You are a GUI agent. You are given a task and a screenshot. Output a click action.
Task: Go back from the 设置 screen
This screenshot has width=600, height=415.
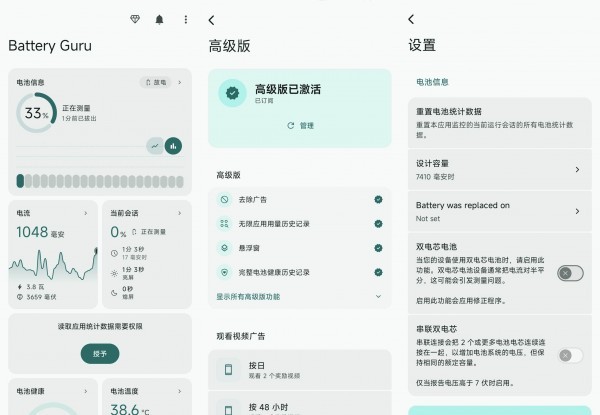click(x=411, y=19)
